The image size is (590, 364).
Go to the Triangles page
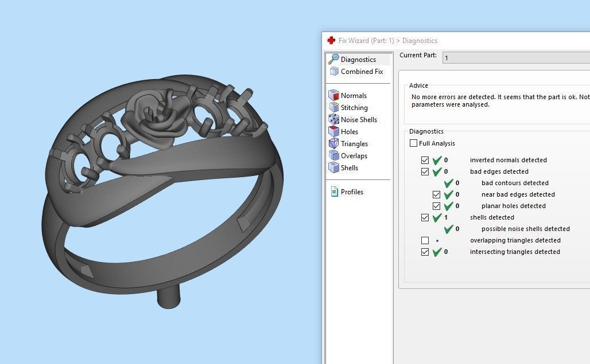pyautogui.click(x=355, y=144)
